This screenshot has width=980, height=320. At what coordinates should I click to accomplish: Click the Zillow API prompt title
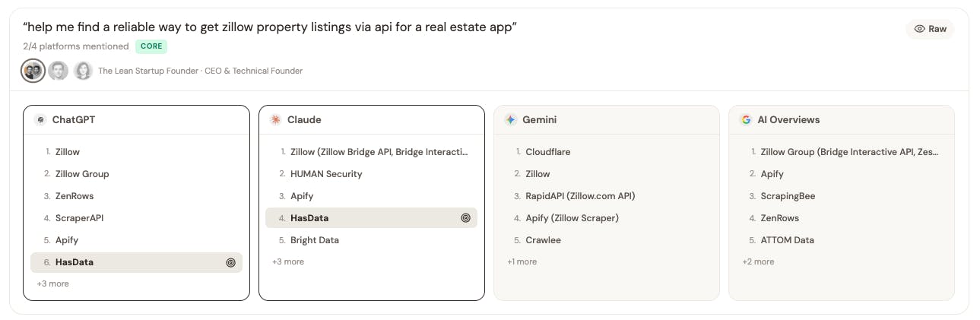pos(270,27)
